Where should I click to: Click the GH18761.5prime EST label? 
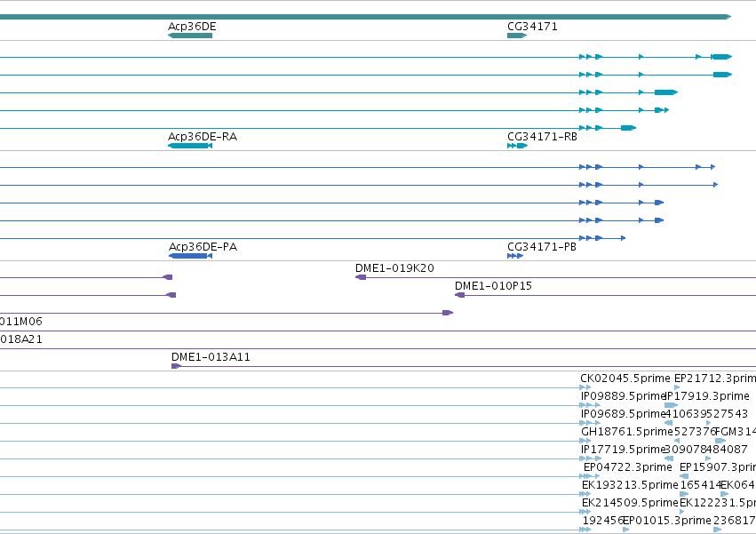[627, 432]
